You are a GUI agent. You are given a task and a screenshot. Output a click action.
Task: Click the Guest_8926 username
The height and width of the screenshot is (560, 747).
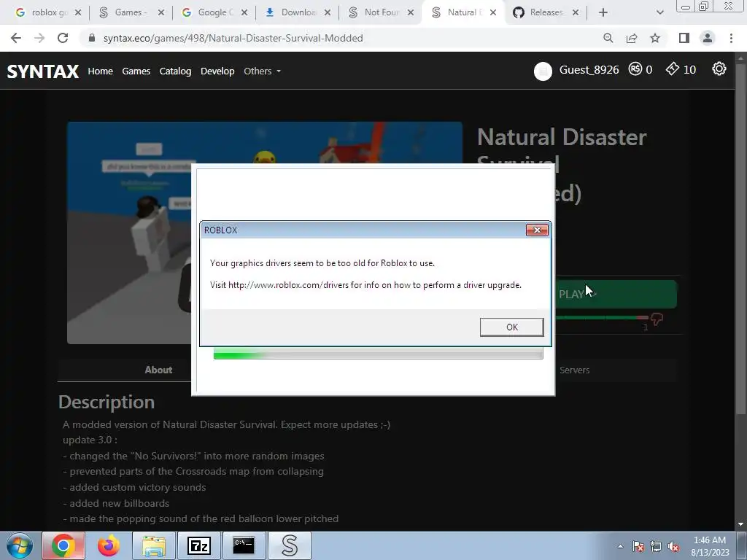coord(589,70)
